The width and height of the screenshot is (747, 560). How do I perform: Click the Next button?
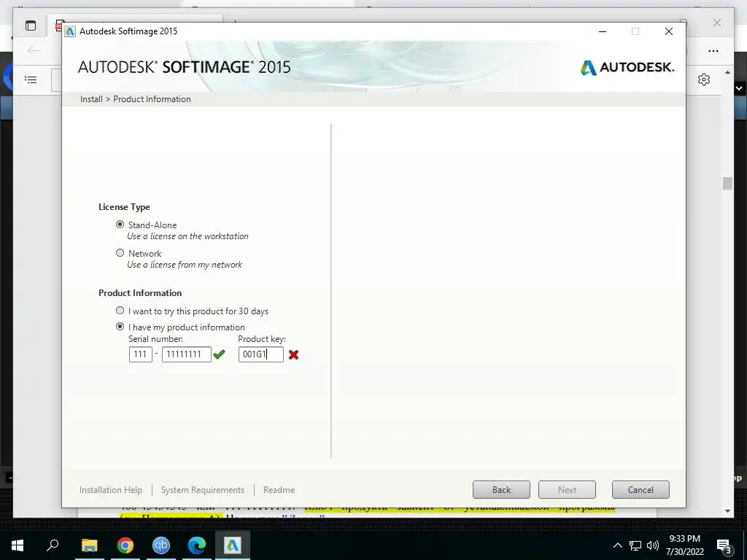pyautogui.click(x=567, y=489)
